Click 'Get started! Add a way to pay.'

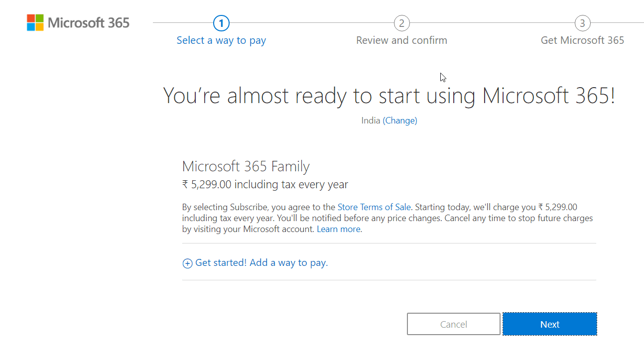click(261, 263)
